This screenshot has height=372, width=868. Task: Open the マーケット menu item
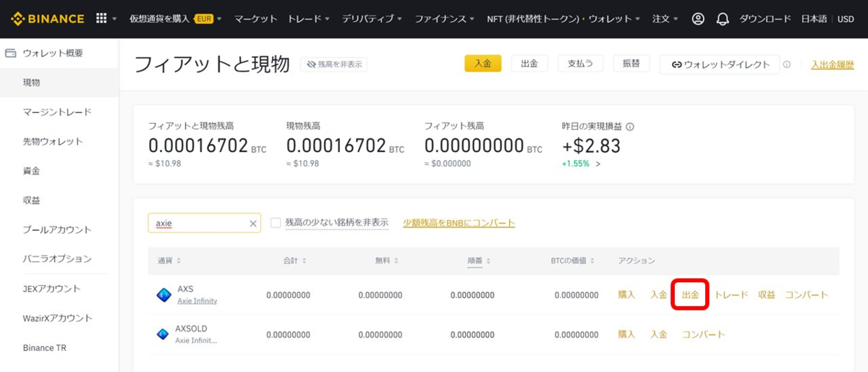click(x=255, y=19)
